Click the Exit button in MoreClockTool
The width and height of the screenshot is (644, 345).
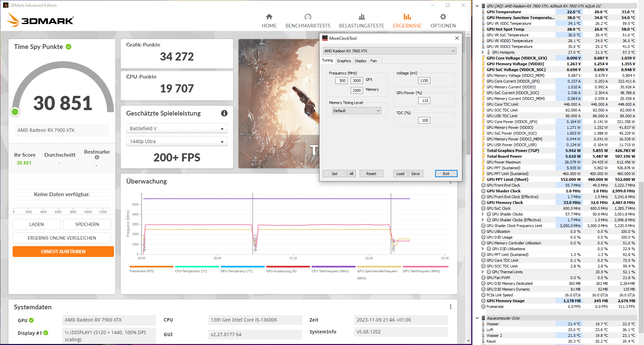coord(446,174)
